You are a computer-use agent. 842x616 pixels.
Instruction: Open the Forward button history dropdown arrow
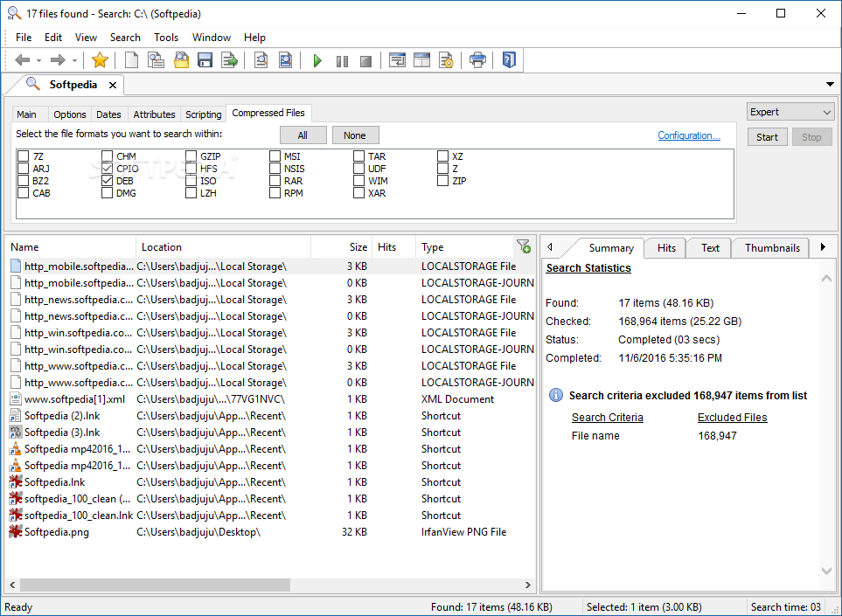[74, 60]
